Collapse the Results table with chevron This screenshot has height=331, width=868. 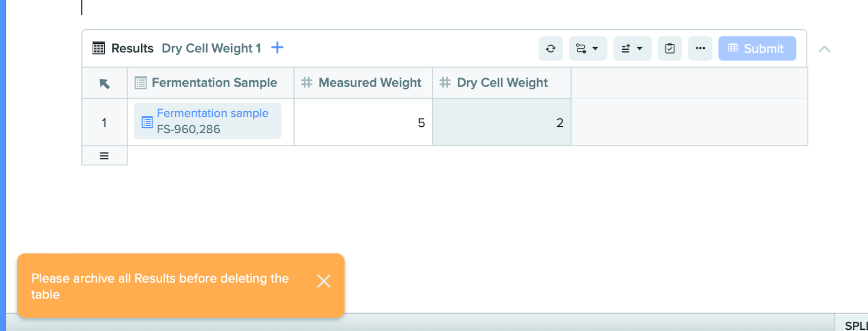coord(824,49)
